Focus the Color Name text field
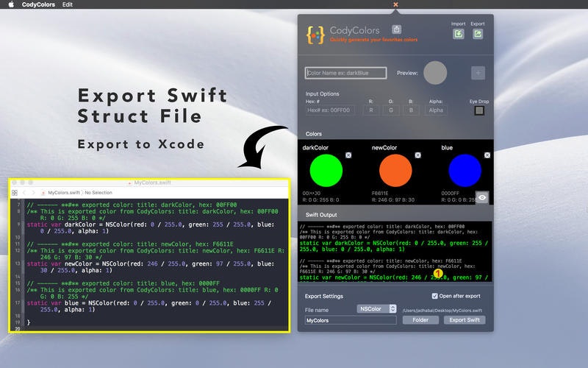 point(345,73)
